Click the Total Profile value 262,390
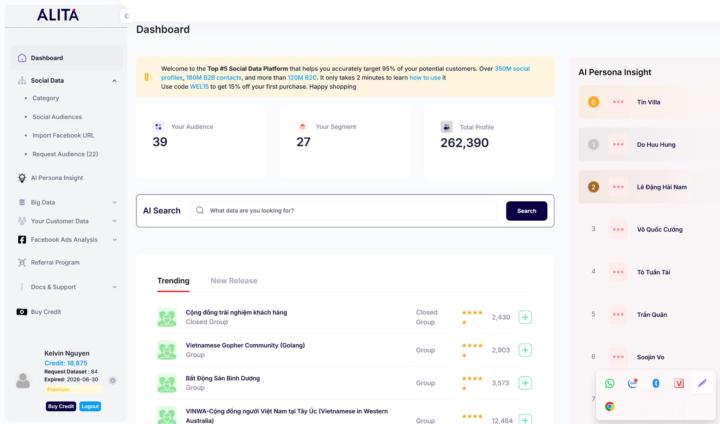Viewport: 720px width, 424px height. (464, 143)
